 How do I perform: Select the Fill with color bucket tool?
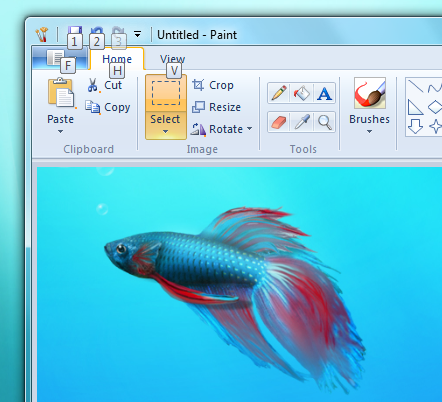pyautogui.click(x=302, y=93)
